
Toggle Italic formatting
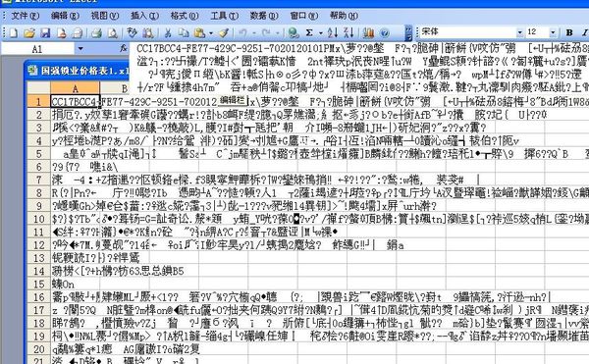(584, 32)
